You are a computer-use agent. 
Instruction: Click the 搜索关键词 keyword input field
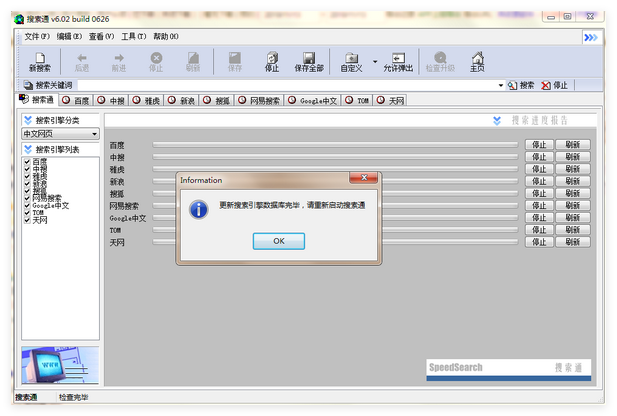tap(280, 86)
